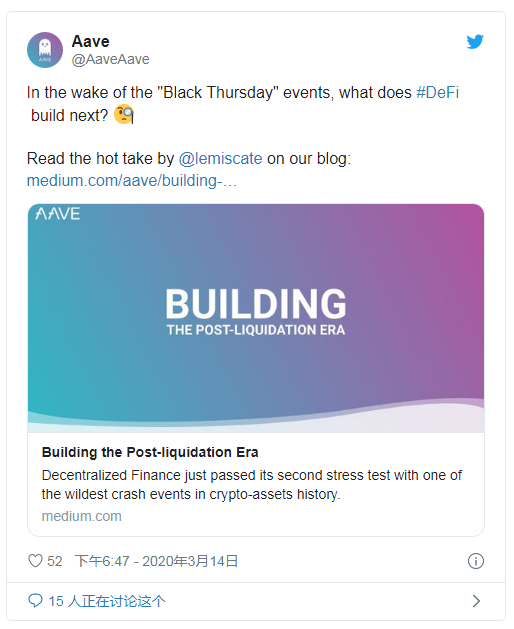
Task: Open the medium.com/aave/building-… link
Action: coord(132,181)
